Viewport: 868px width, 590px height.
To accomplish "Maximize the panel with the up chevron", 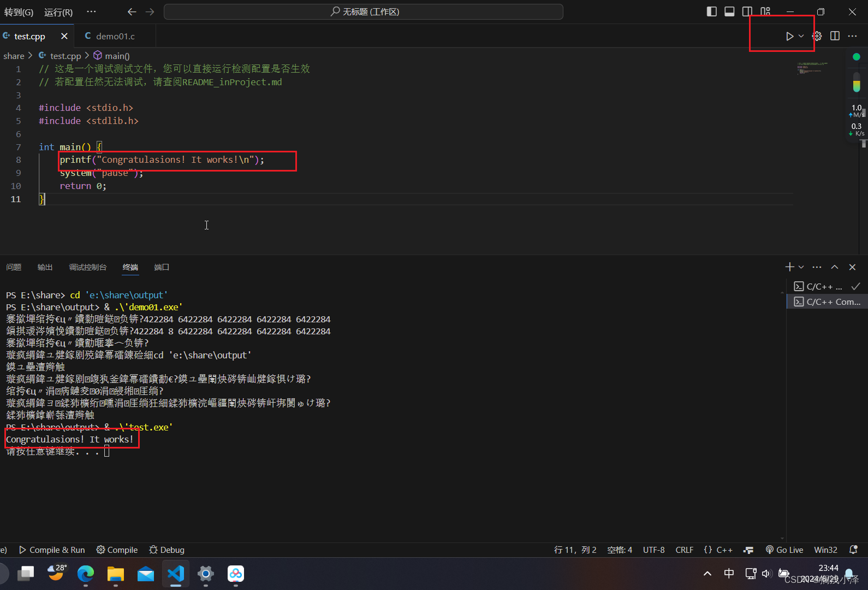I will click(835, 267).
